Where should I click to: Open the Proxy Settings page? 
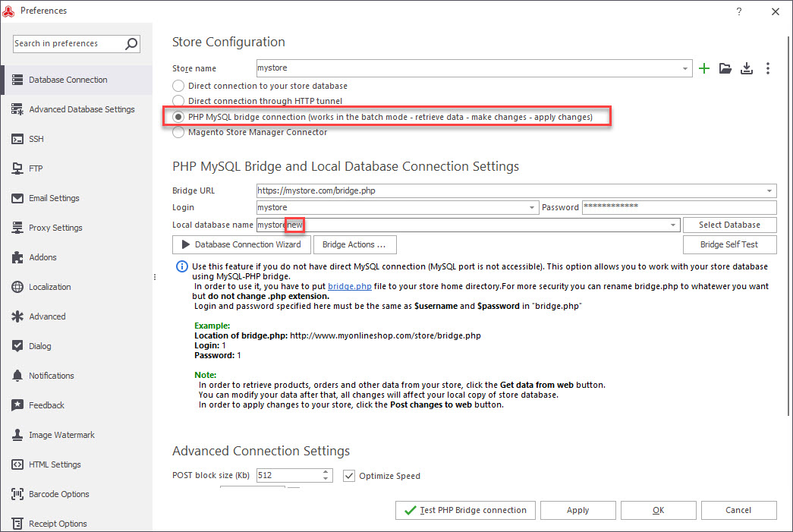pyautogui.click(x=77, y=228)
